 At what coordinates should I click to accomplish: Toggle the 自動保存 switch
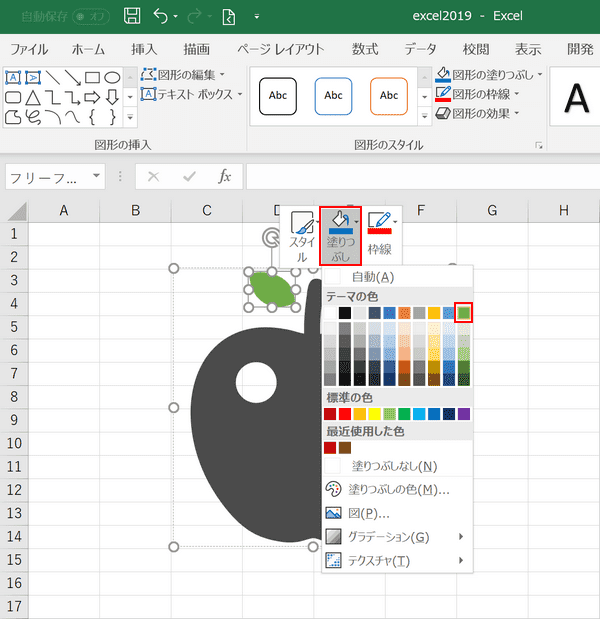(91, 17)
